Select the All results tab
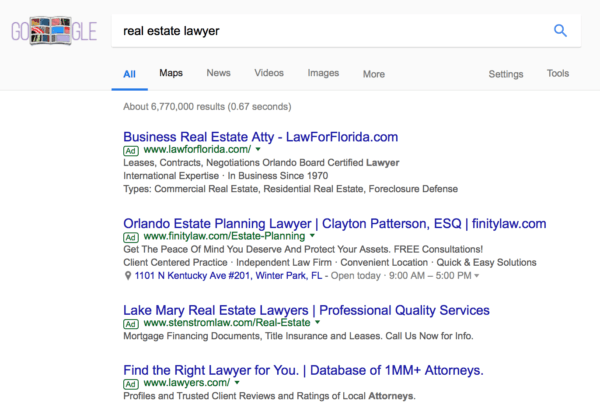The height and width of the screenshot is (408, 600). (x=129, y=74)
